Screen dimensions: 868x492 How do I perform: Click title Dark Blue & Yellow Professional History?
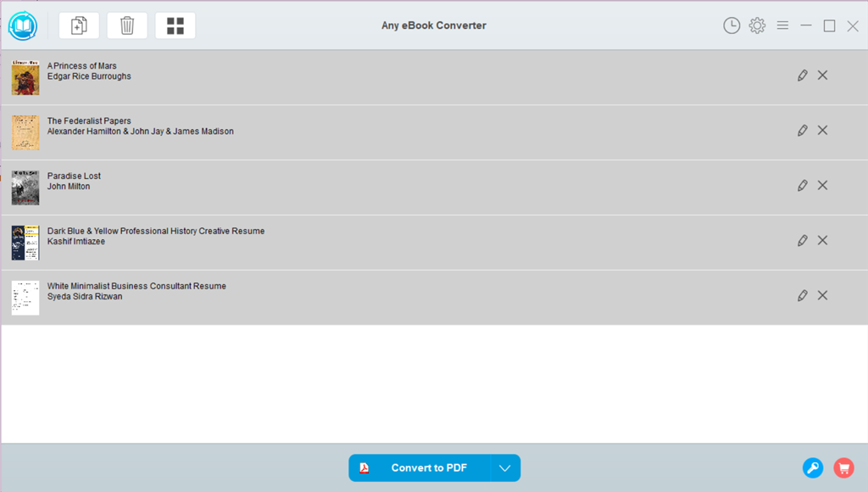tap(122, 231)
